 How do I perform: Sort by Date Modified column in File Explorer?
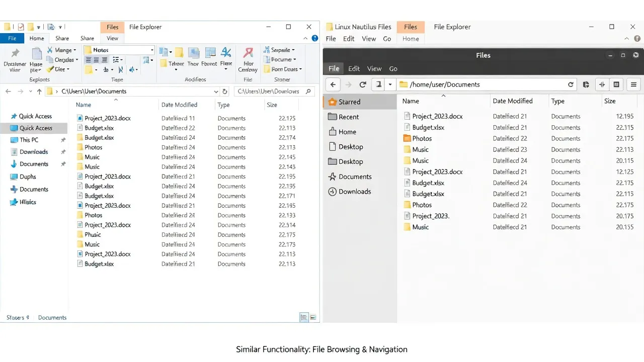click(x=179, y=105)
